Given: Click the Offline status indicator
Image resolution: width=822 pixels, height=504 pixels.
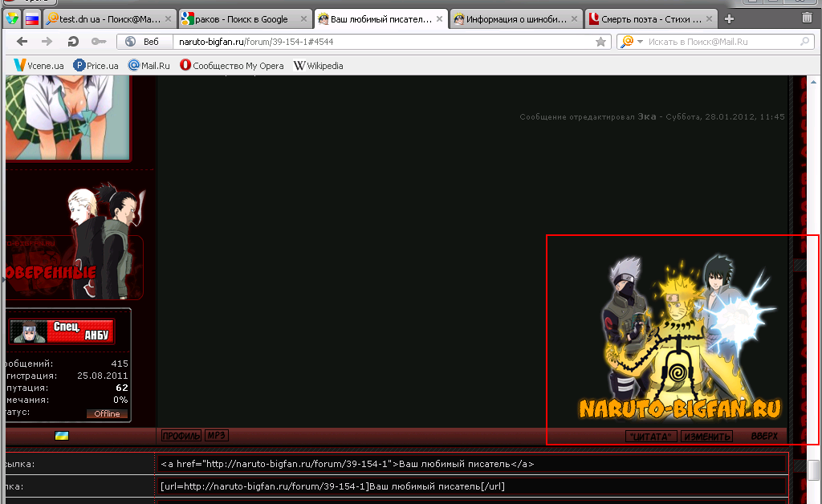Looking at the screenshot, I should click(x=107, y=414).
